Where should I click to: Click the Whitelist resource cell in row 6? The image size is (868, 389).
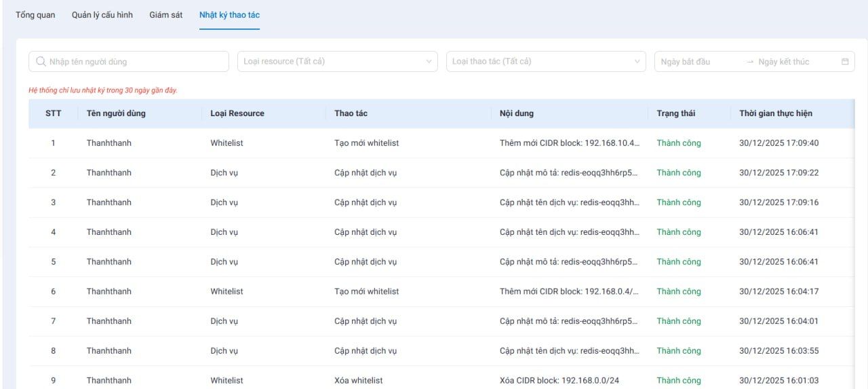pyautogui.click(x=226, y=292)
